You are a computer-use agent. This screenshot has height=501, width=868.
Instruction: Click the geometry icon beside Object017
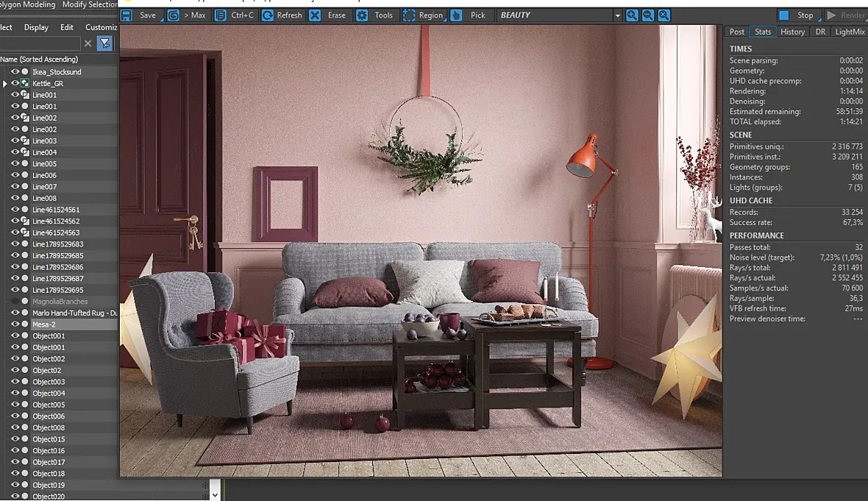[x=25, y=462]
